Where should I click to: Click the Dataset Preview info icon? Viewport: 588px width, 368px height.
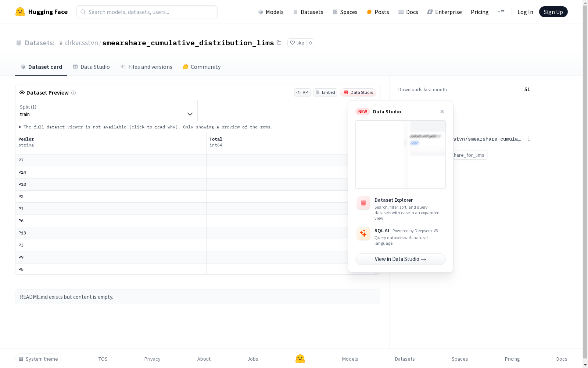pyautogui.click(x=73, y=93)
